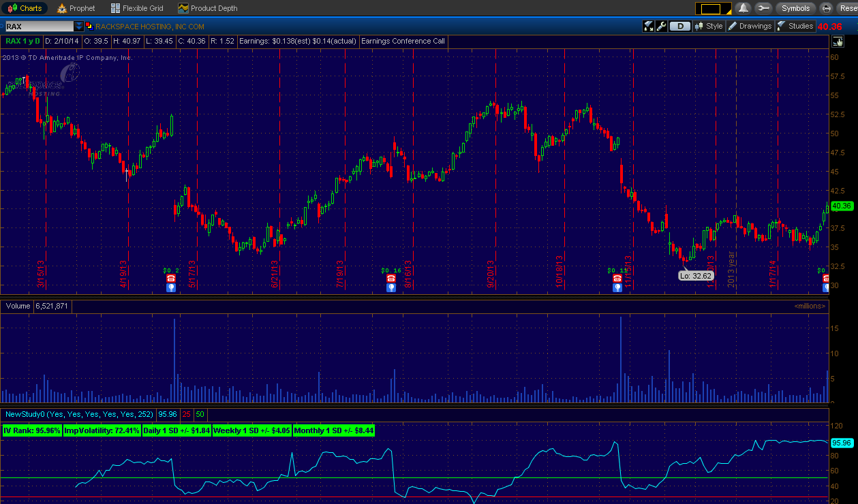Viewport: 858px width, 504px height.
Task: Expand the symbol selector dropdown arrow
Action: [x=79, y=27]
